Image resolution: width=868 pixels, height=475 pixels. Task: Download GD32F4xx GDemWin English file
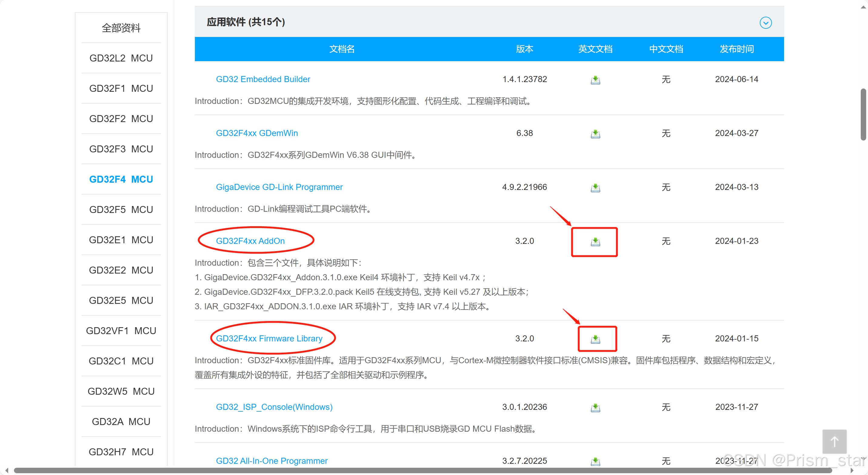(x=596, y=134)
